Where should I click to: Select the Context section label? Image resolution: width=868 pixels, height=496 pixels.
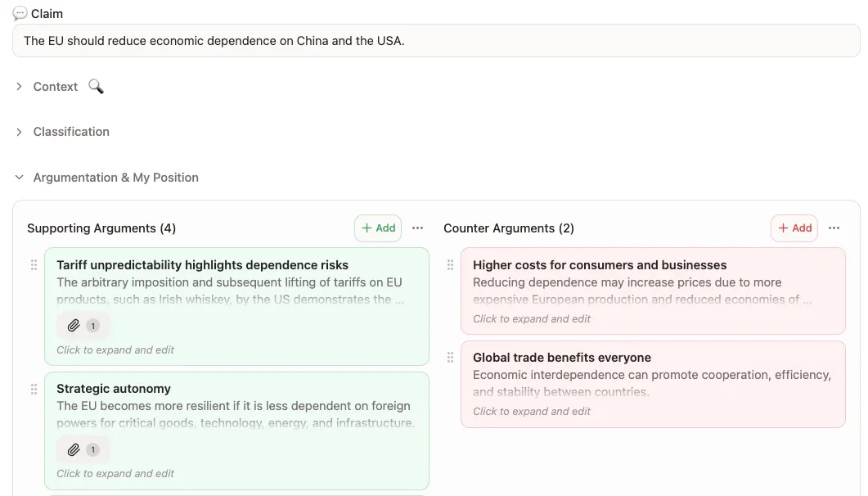pyautogui.click(x=56, y=87)
